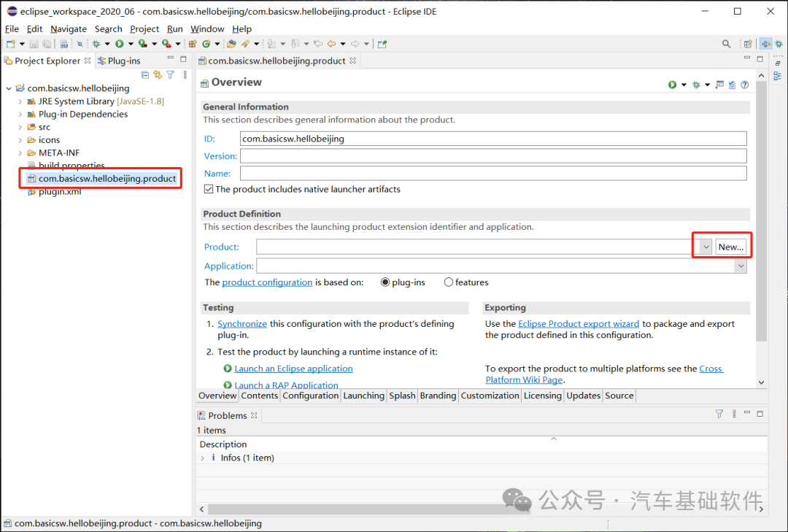788x532 pixels.
Task: Collapse All in the Project Explorer panel
Action: click(x=145, y=74)
